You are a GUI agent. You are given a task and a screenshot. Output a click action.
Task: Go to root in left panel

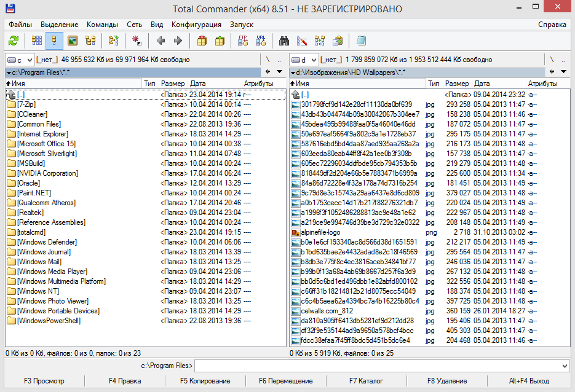click(268, 60)
